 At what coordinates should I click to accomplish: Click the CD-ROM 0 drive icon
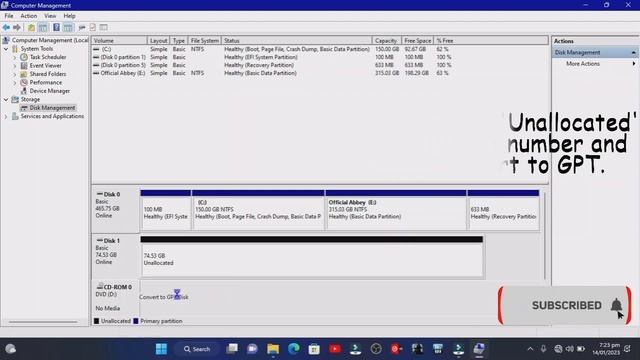click(100, 287)
